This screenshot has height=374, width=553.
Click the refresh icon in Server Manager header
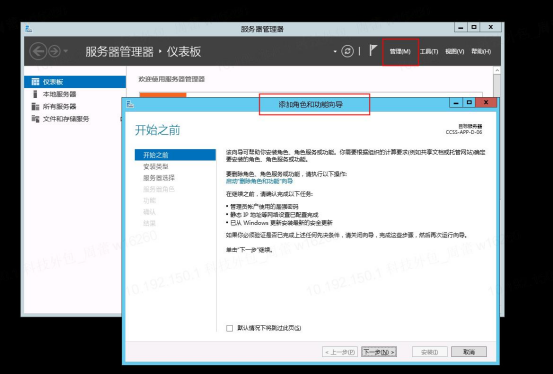pyautogui.click(x=347, y=52)
